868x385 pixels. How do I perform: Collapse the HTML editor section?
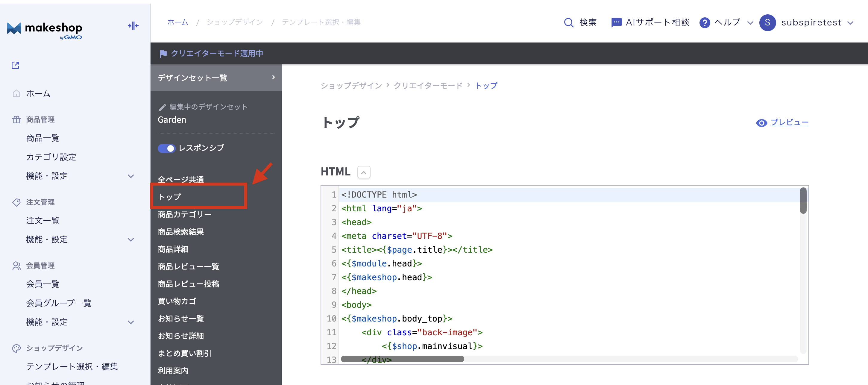pos(364,172)
